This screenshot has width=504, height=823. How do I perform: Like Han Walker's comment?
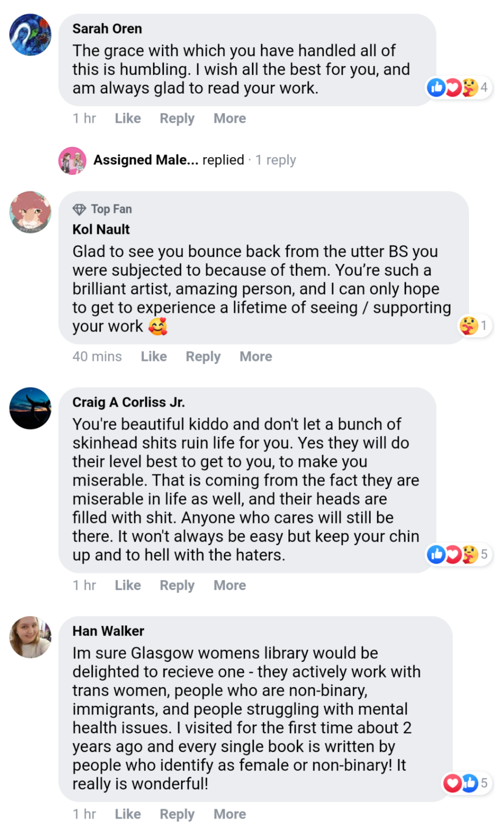(x=128, y=814)
